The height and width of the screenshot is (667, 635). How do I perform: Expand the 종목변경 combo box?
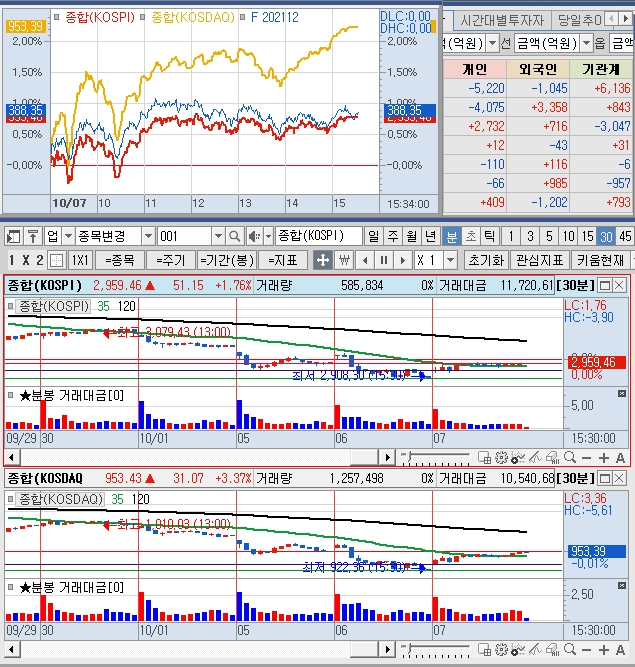point(148,236)
